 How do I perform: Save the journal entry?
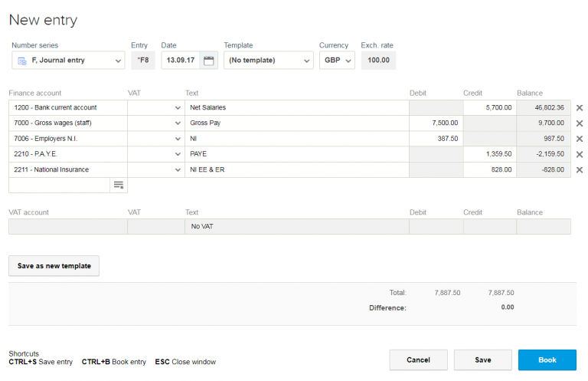482,360
